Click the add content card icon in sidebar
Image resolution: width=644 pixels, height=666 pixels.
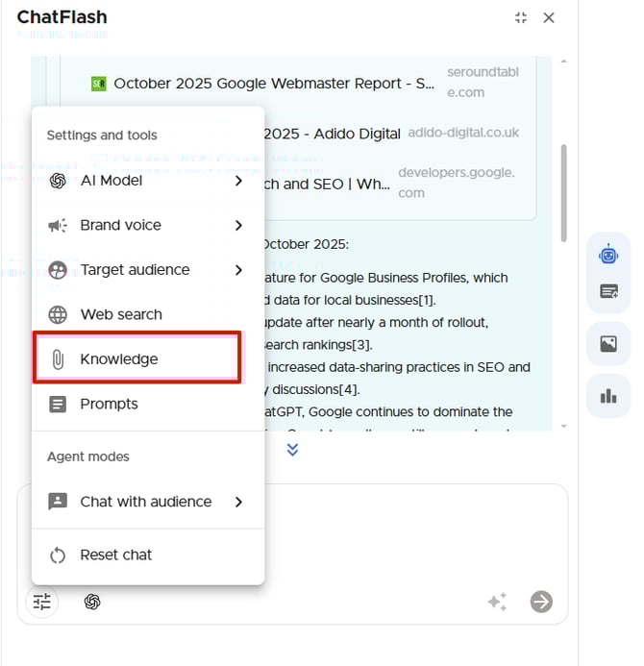[x=608, y=291]
